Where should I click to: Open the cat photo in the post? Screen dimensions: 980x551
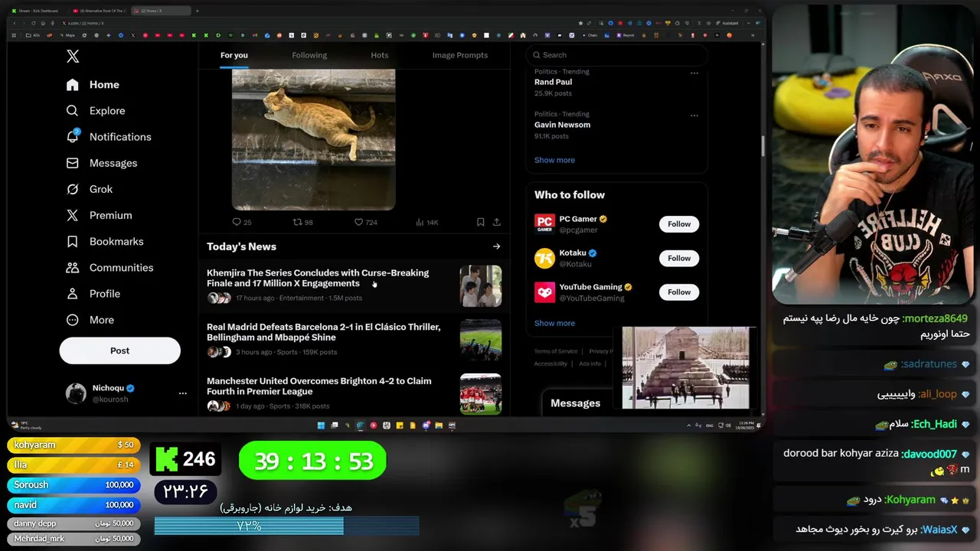click(314, 139)
